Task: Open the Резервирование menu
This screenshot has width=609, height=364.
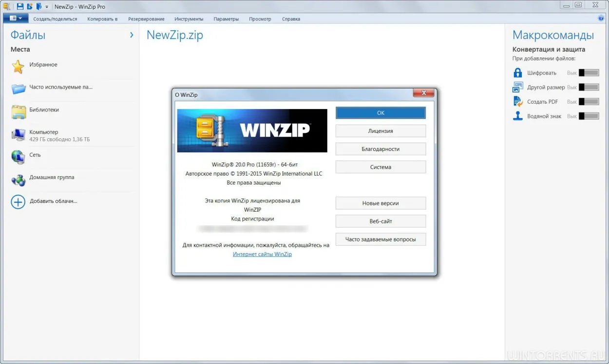Action: coord(146,19)
